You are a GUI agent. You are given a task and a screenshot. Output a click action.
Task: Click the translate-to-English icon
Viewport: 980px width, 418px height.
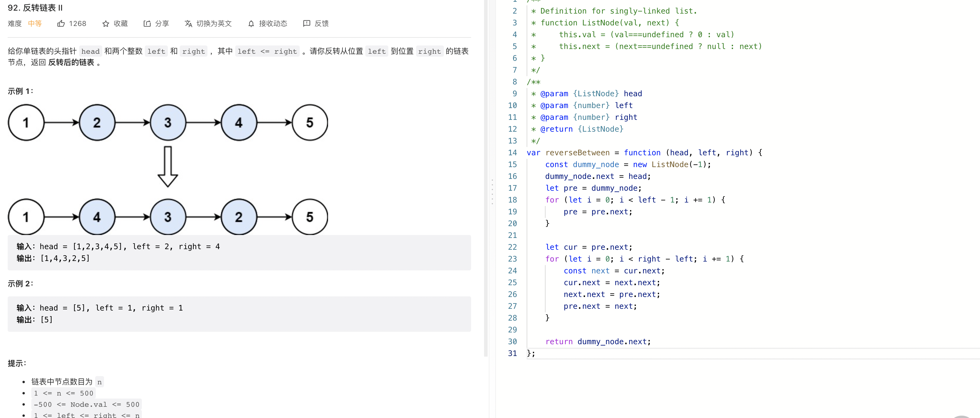(x=188, y=24)
